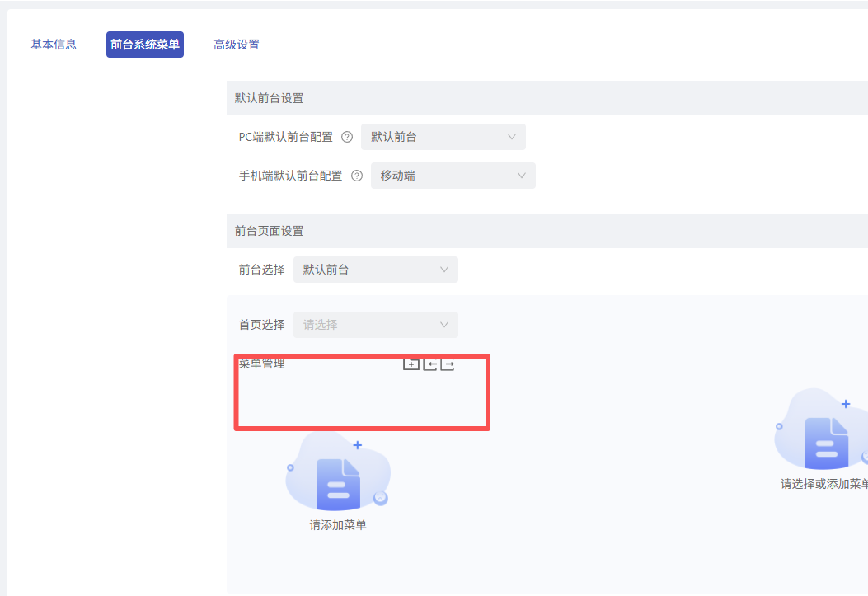Image resolution: width=868 pixels, height=596 pixels.
Task: Switch to the 基本信息 tab
Action: pos(54,45)
